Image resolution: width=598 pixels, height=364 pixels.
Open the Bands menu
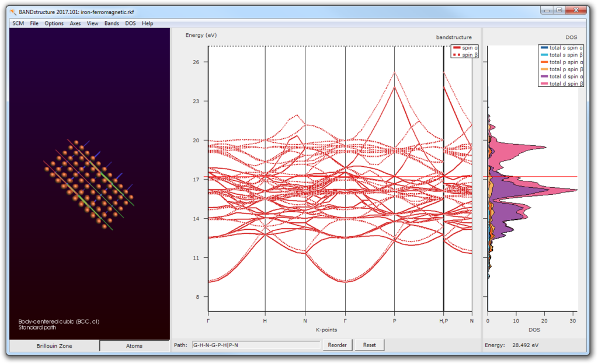112,23
